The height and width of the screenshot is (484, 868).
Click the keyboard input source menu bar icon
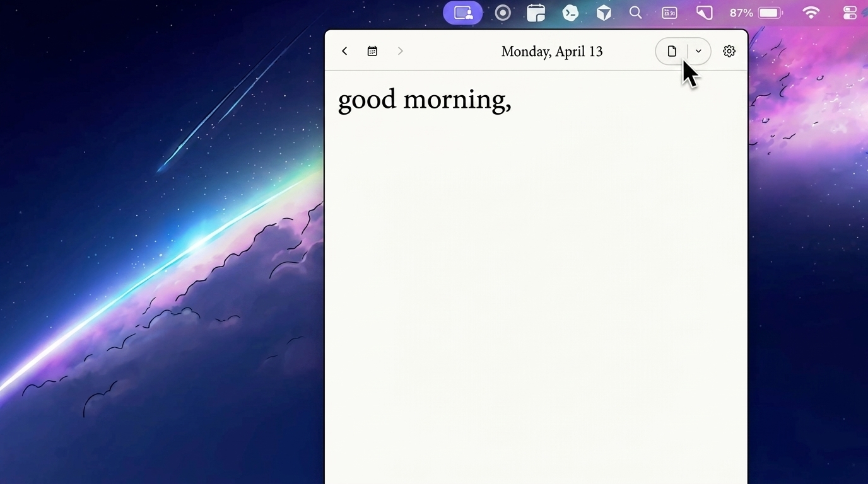pos(669,13)
